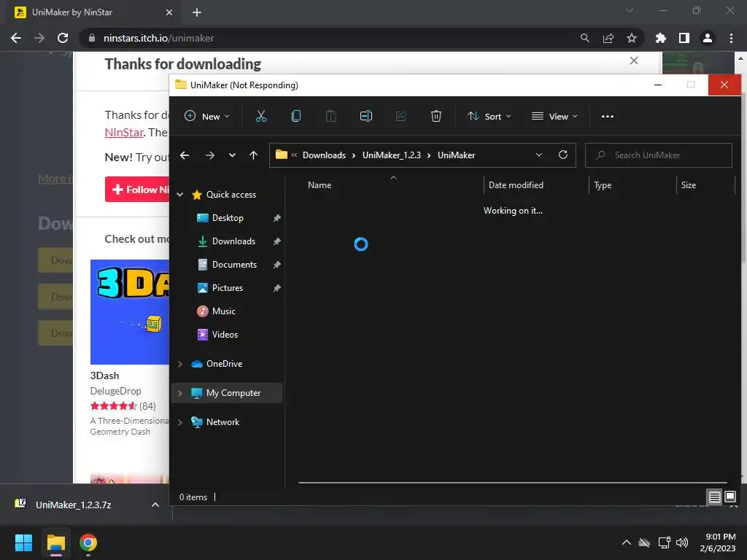This screenshot has height=560, width=747.
Task: Expand the OneDrive tree node
Action: [x=180, y=364]
